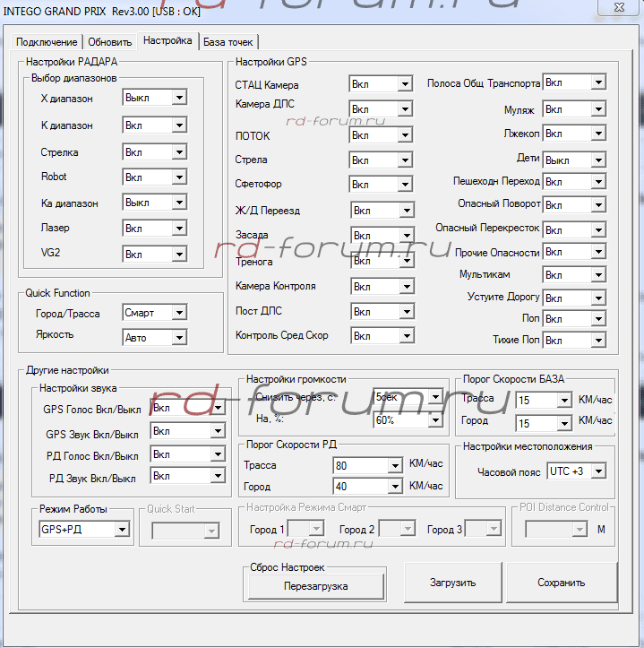Expand the Стрелка band dropdown
Image resolution: width=644 pixels, height=648 pixels.
click(x=155, y=152)
